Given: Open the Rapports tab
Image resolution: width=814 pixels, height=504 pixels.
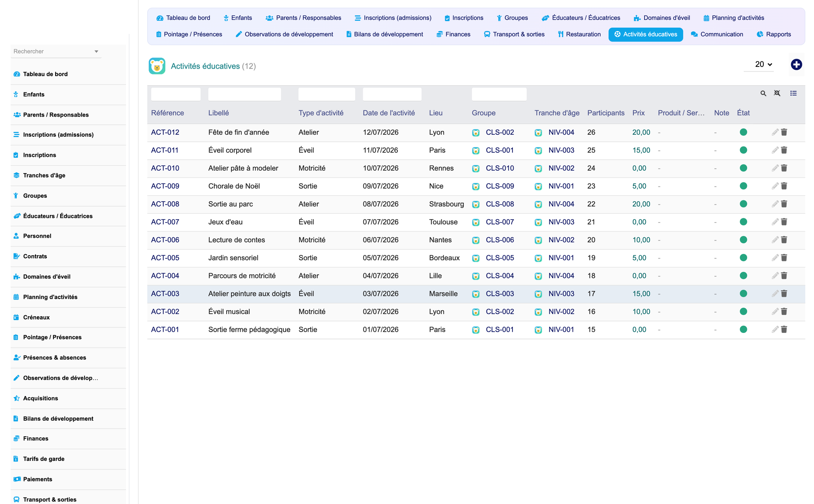Looking at the screenshot, I should pos(774,34).
